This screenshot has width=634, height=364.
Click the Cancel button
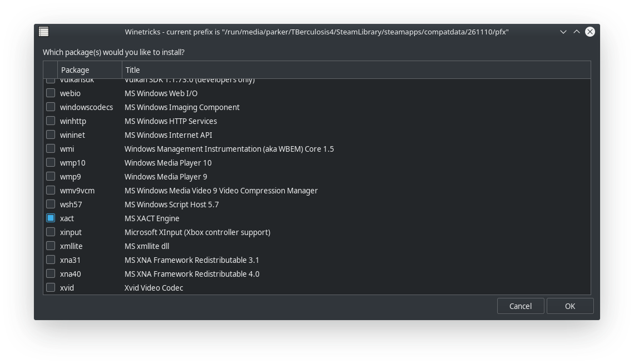coord(521,306)
